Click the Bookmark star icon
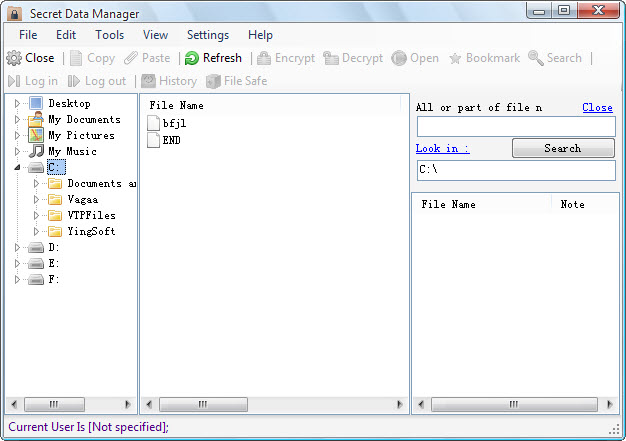626x441 pixels. pyautogui.click(x=455, y=59)
